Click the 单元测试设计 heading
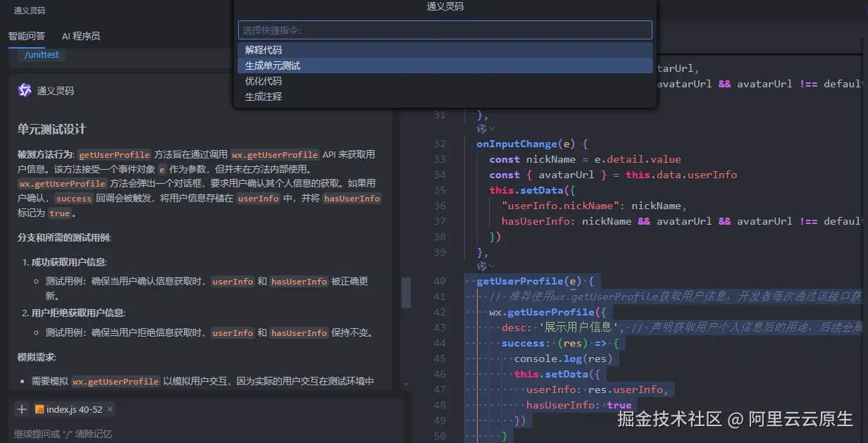The height and width of the screenshot is (443, 868). point(51,130)
